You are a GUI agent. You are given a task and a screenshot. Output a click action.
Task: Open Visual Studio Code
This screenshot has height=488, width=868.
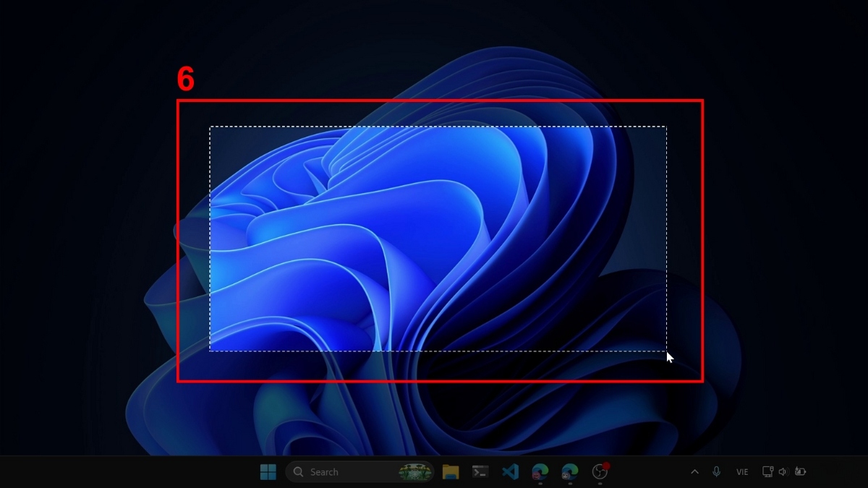click(510, 471)
